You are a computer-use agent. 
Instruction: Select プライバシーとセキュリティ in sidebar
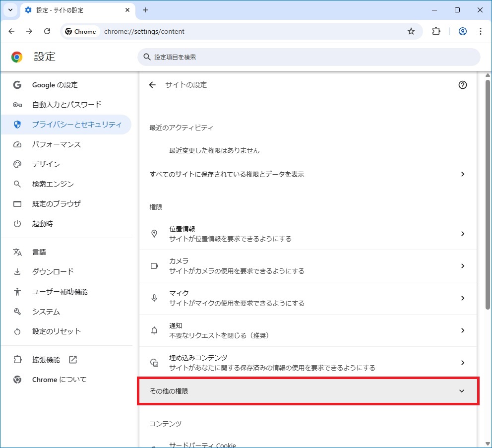pyautogui.click(x=76, y=125)
